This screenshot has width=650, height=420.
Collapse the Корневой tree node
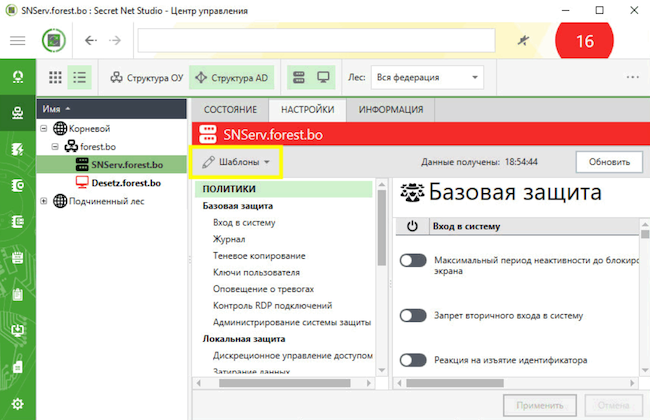pyautogui.click(x=44, y=129)
